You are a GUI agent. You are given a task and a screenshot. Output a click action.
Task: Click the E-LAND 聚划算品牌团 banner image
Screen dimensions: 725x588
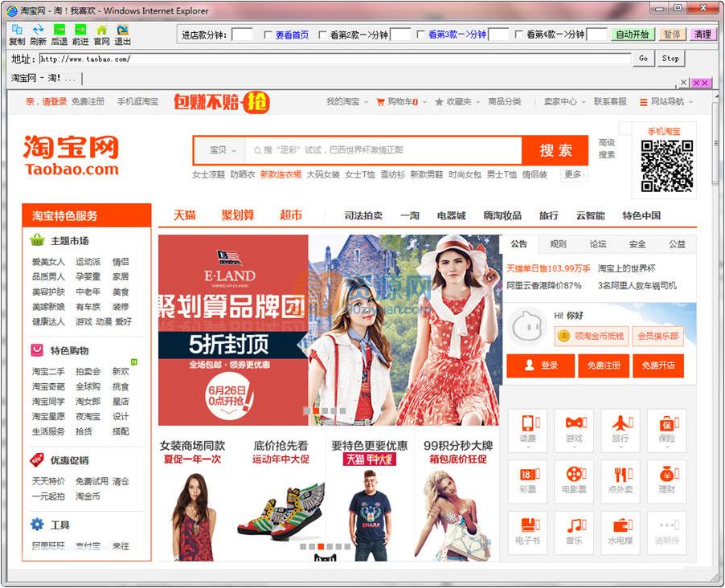pyautogui.click(x=328, y=330)
